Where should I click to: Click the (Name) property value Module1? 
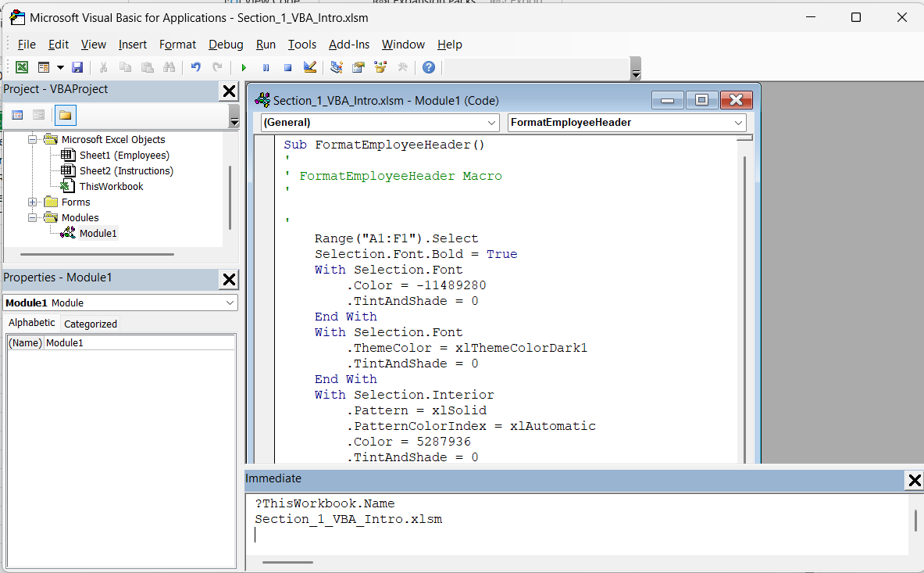coord(140,342)
